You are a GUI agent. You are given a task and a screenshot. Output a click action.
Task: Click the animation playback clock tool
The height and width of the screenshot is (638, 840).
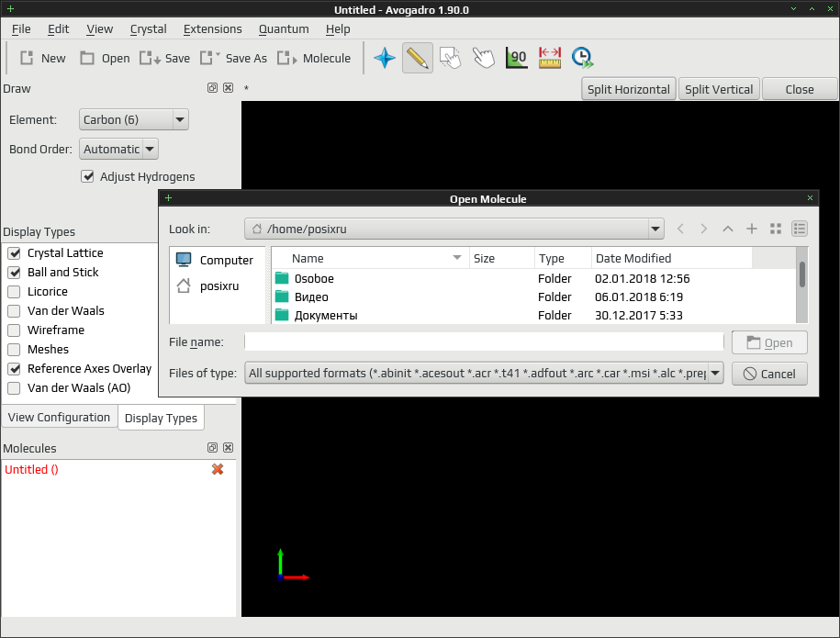coord(582,58)
